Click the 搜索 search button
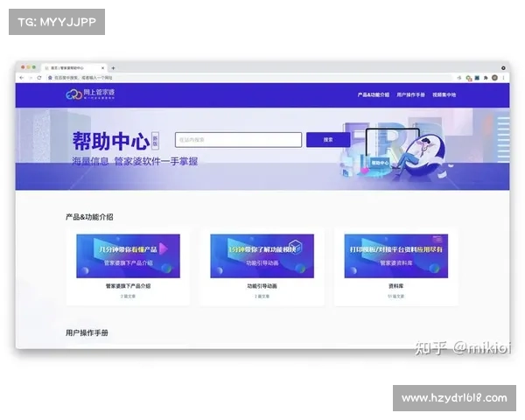The width and height of the screenshot is (525, 420). click(x=328, y=140)
